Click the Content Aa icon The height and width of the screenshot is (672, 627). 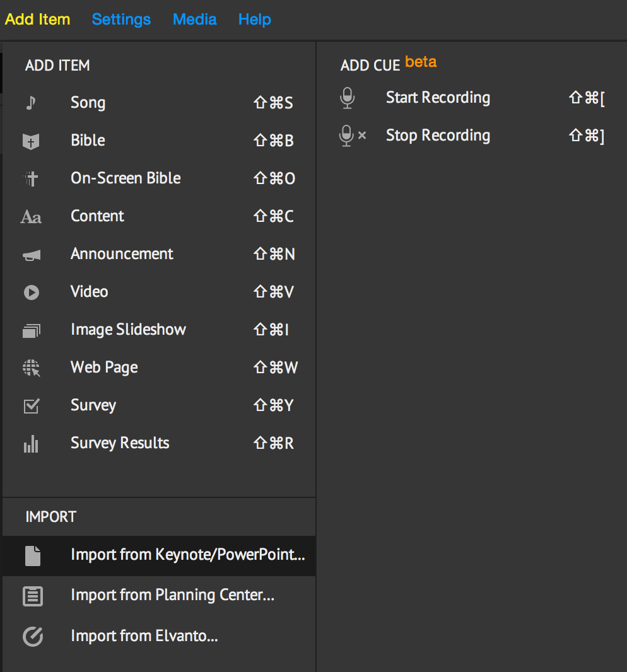click(x=31, y=217)
